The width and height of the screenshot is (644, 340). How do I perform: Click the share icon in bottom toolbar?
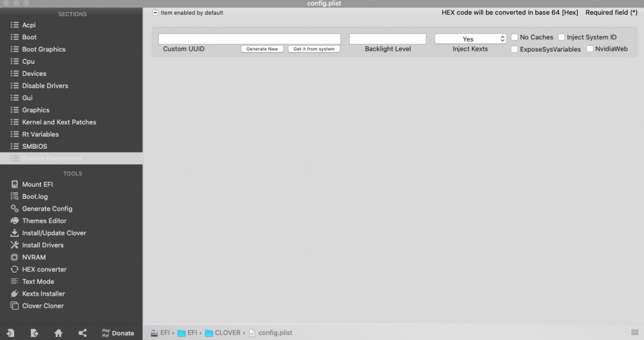tap(82, 333)
